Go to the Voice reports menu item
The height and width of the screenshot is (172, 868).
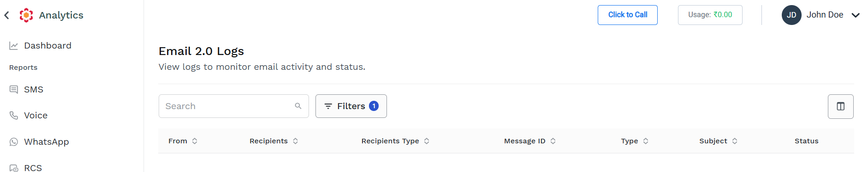[x=36, y=116]
